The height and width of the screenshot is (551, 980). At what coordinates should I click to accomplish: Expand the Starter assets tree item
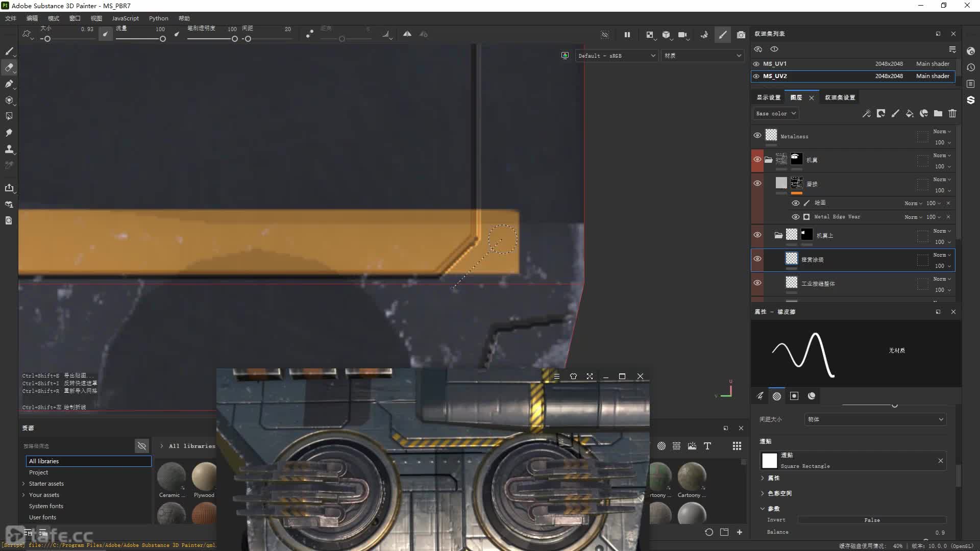[23, 484]
